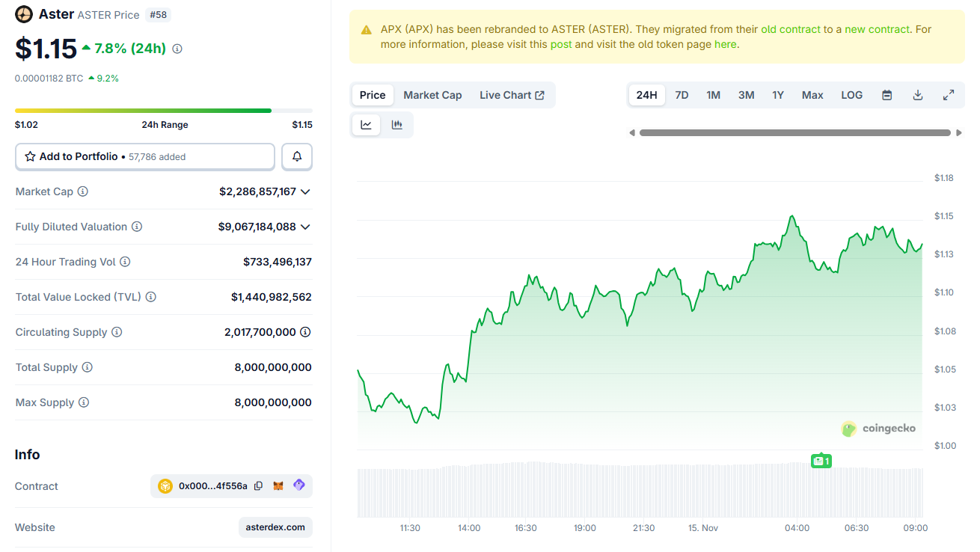This screenshot has width=980, height=552.
Task: Switch to the Market Cap tab
Action: (432, 95)
